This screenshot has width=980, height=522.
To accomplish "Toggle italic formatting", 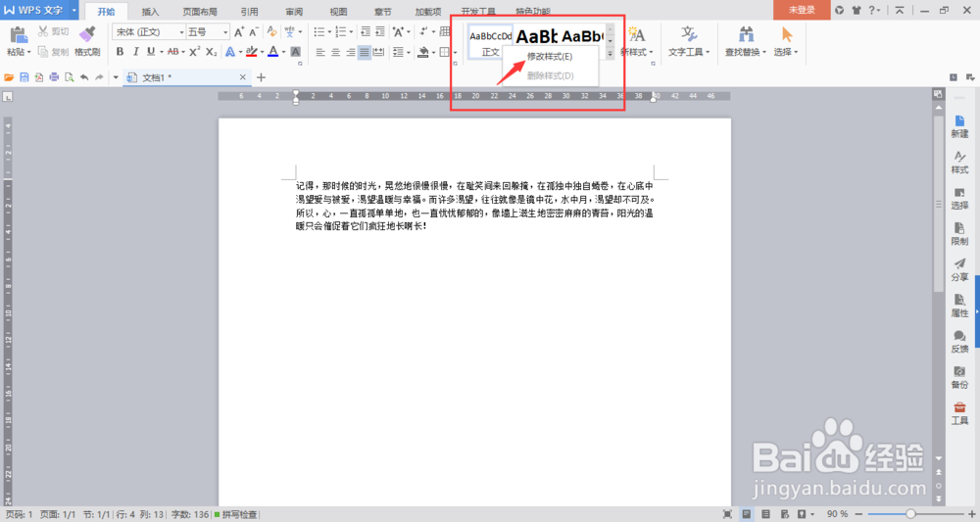I will pyautogui.click(x=135, y=52).
